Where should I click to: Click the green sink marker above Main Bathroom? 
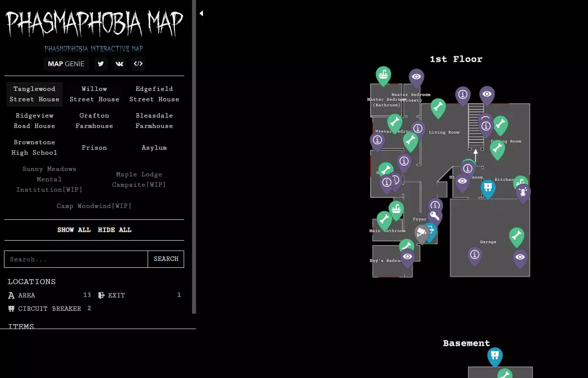point(396,210)
